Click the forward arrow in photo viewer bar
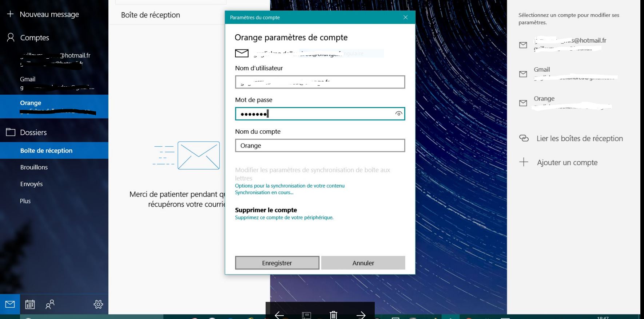 361,315
